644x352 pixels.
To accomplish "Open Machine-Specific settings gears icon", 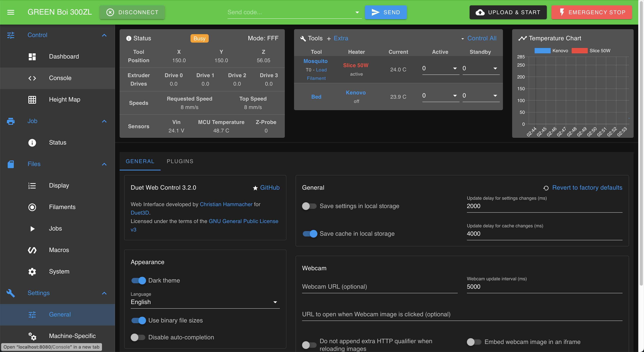I will pyautogui.click(x=32, y=336).
